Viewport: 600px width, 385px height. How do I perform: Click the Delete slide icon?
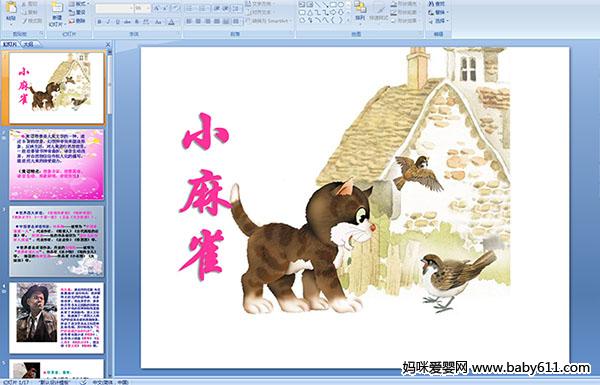tap(78, 21)
